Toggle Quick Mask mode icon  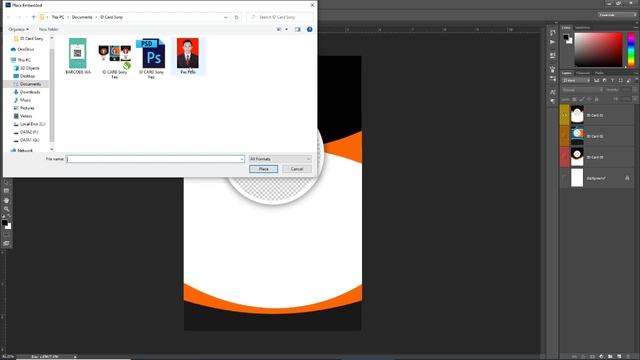pos(6,235)
